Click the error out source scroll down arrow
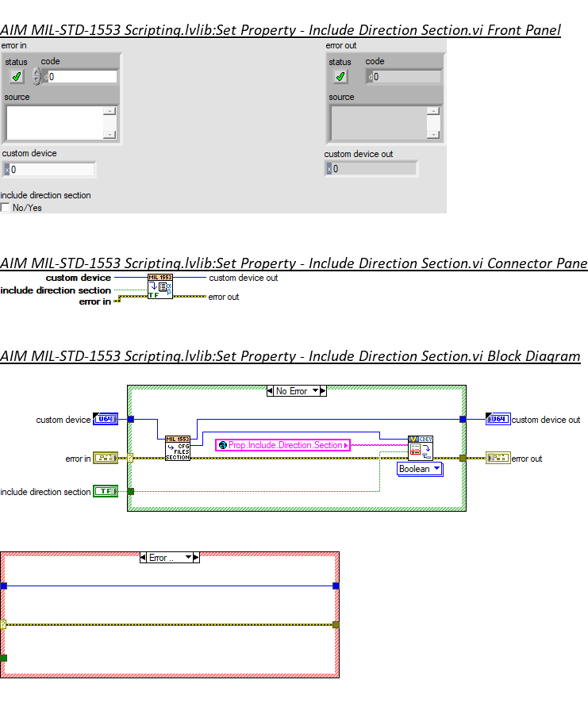Viewport: 588px width, 718px height. tap(433, 135)
